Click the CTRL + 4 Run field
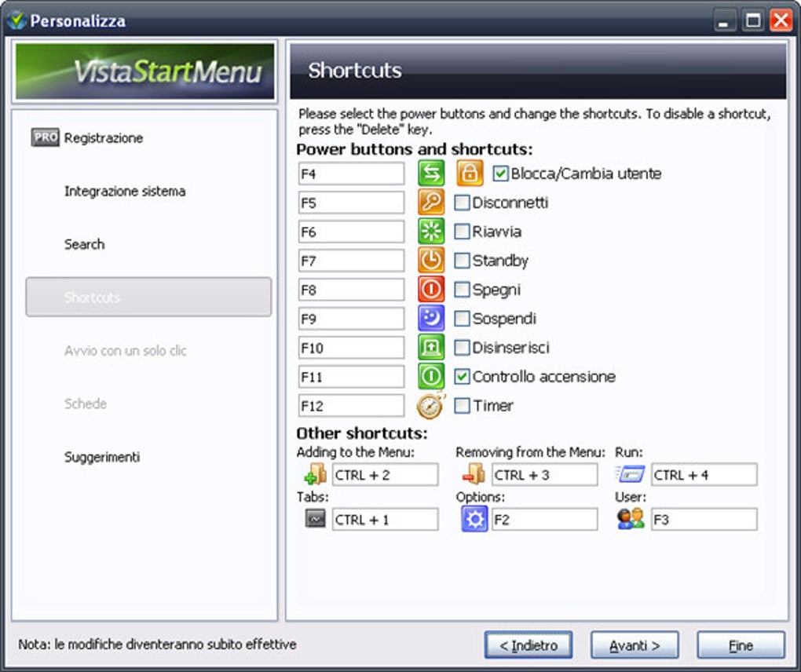Viewport: 801px width, 672px height. 704,475
